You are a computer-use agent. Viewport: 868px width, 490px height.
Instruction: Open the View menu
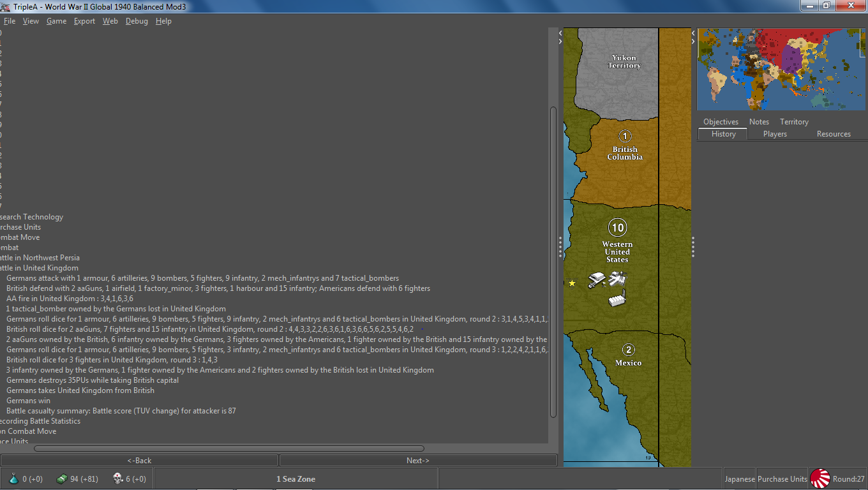point(31,21)
